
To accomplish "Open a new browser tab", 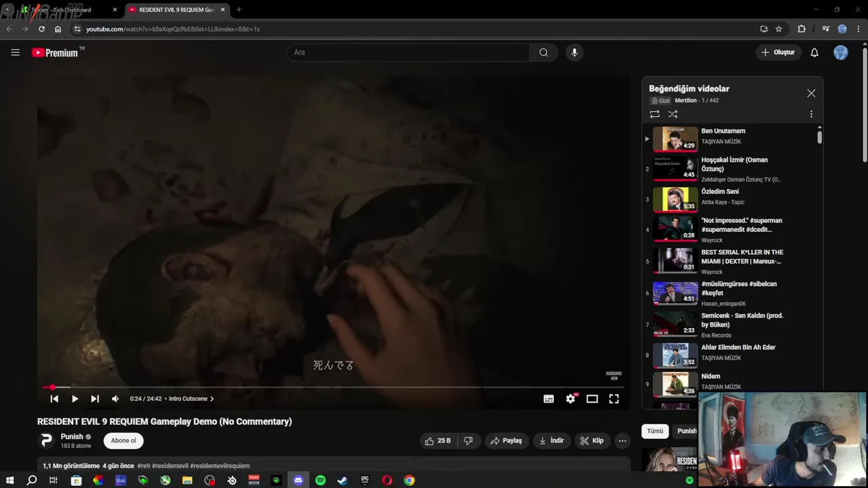I will [239, 9].
